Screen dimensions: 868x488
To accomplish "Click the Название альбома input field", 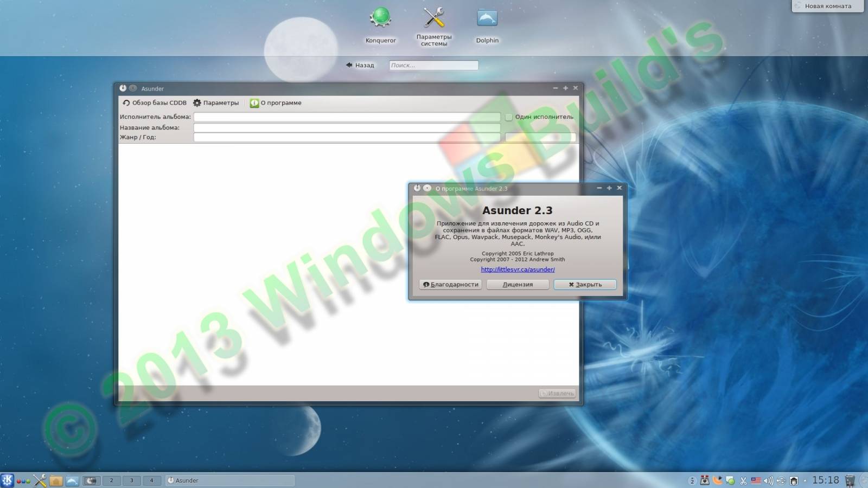I will pyautogui.click(x=347, y=127).
